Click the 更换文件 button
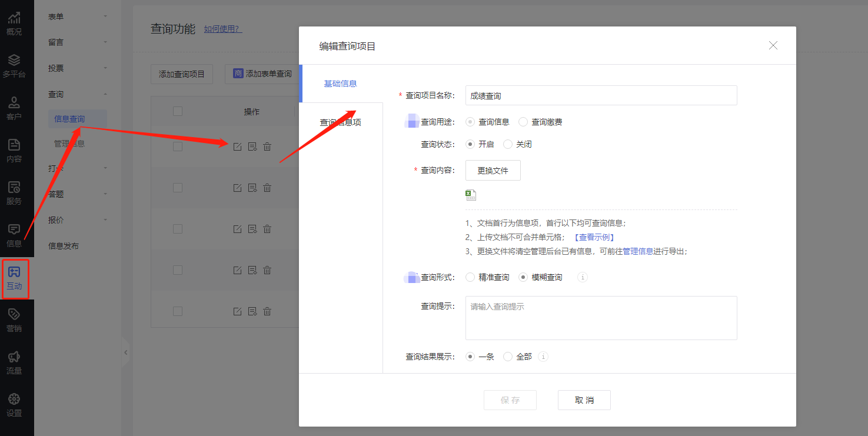The width and height of the screenshot is (868, 436). 493,171
